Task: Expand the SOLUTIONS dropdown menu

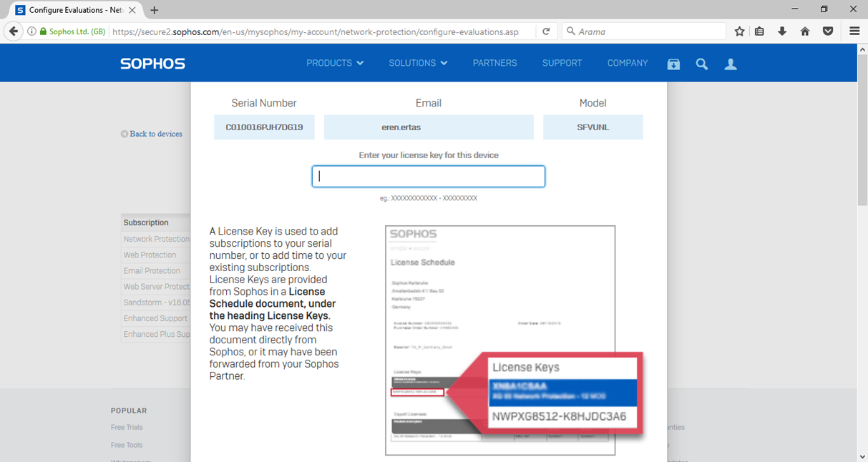Action: pyautogui.click(x=418, y=63)
